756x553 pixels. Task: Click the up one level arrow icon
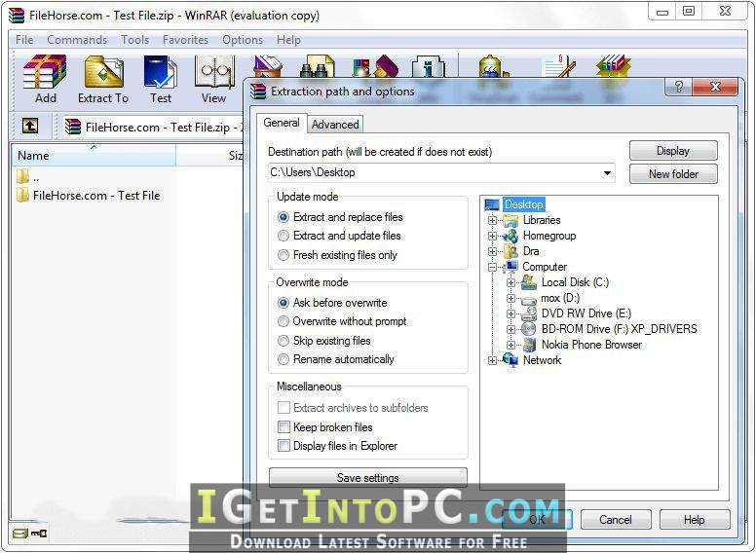pos(30,127)
